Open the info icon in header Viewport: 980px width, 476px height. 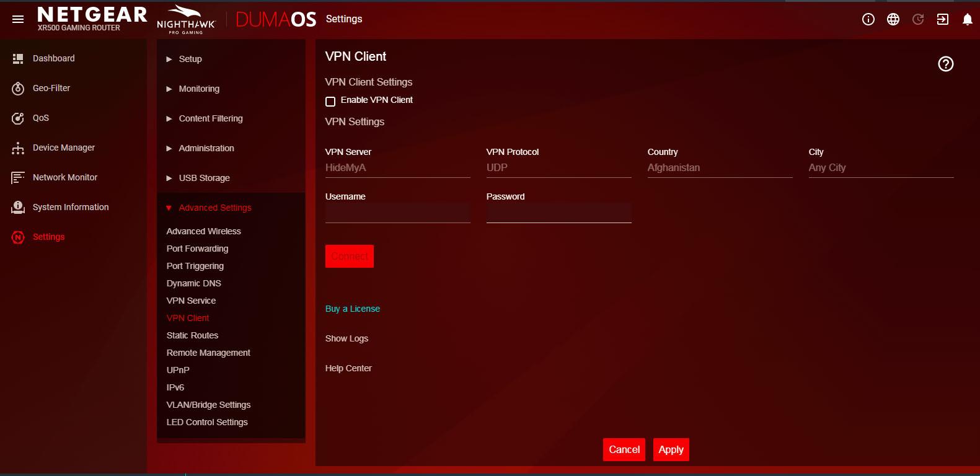pos(868,19)
